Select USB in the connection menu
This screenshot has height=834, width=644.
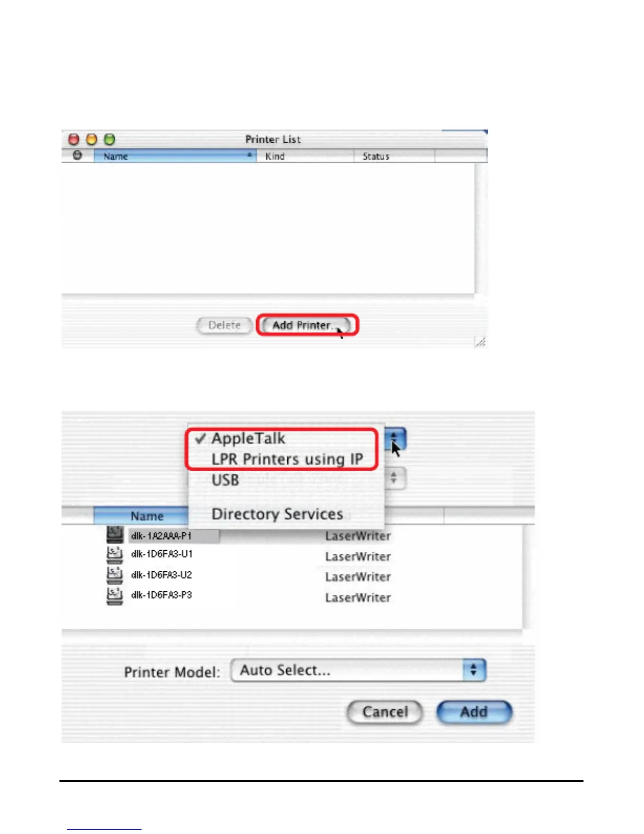coord(225,480)
